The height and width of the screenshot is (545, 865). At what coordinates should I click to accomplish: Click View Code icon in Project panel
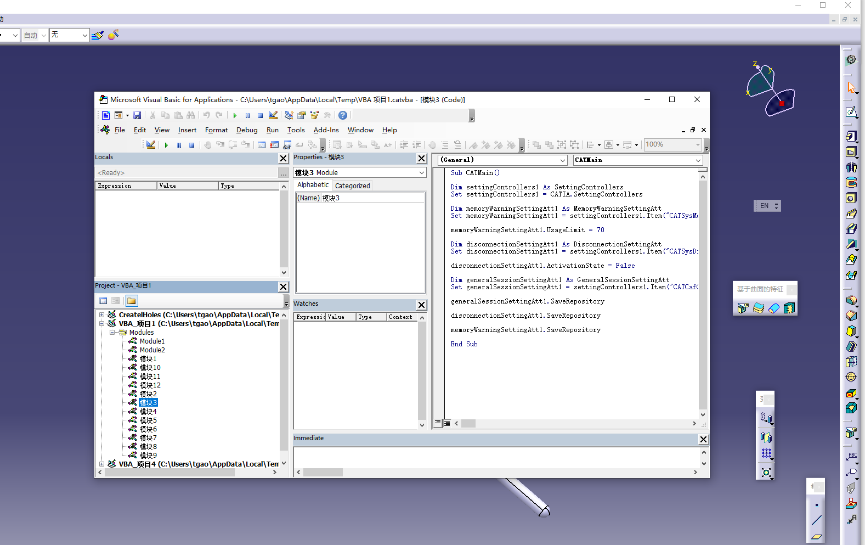(x=102, y=300)
